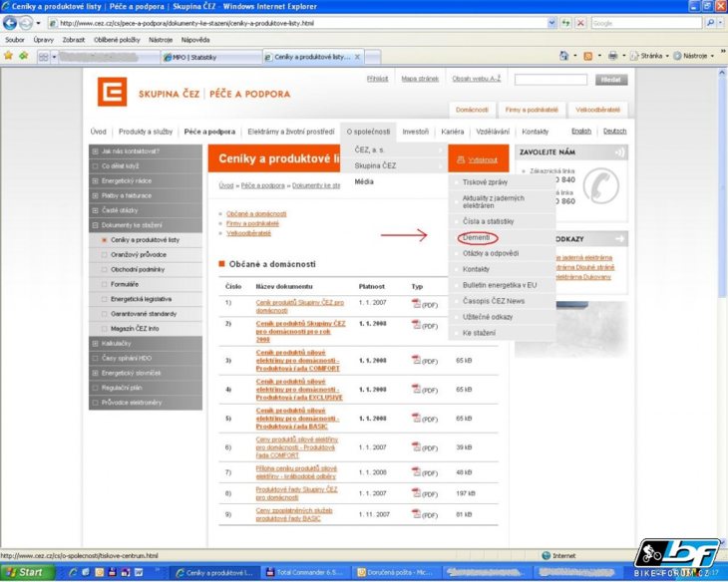Open Doručená pošta taskbar button

[x=396, y=572]
